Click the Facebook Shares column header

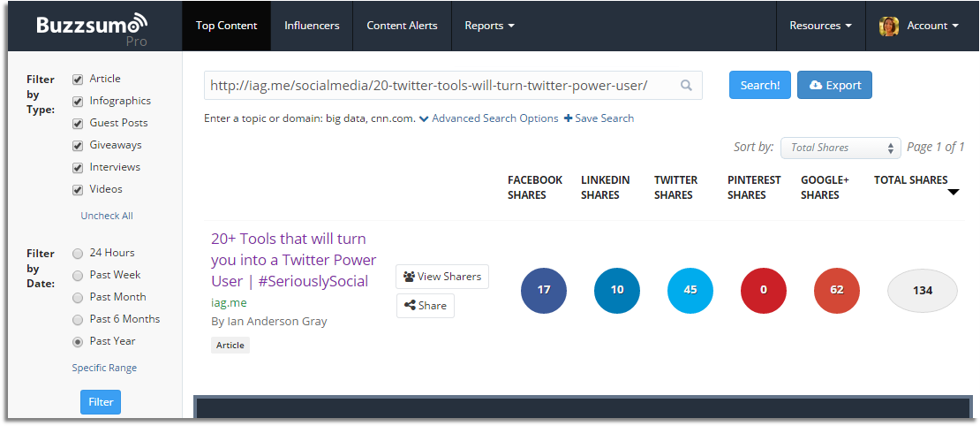click(535, 187)
